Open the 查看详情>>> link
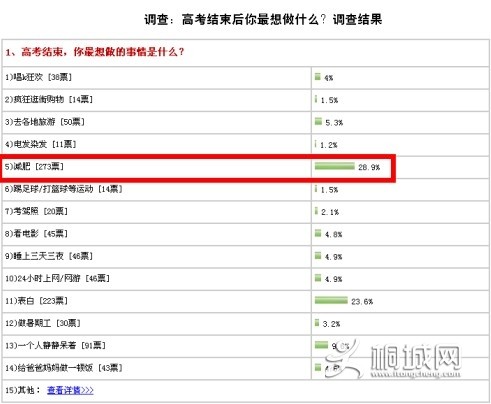The image size is (491, 404). point(70,390)
